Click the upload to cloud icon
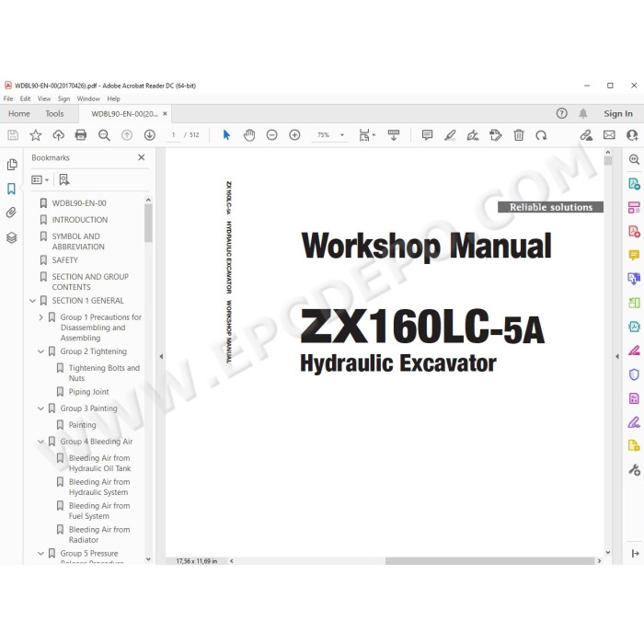Image resolution: width=644 pixels, height=644 pixels. 58,135
